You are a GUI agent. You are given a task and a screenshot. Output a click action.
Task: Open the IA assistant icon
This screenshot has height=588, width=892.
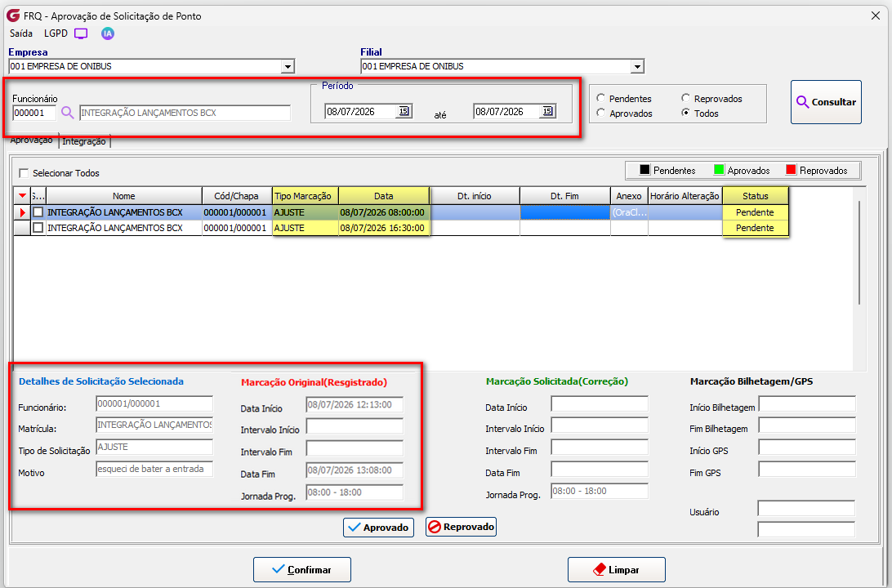click(108, 33)
